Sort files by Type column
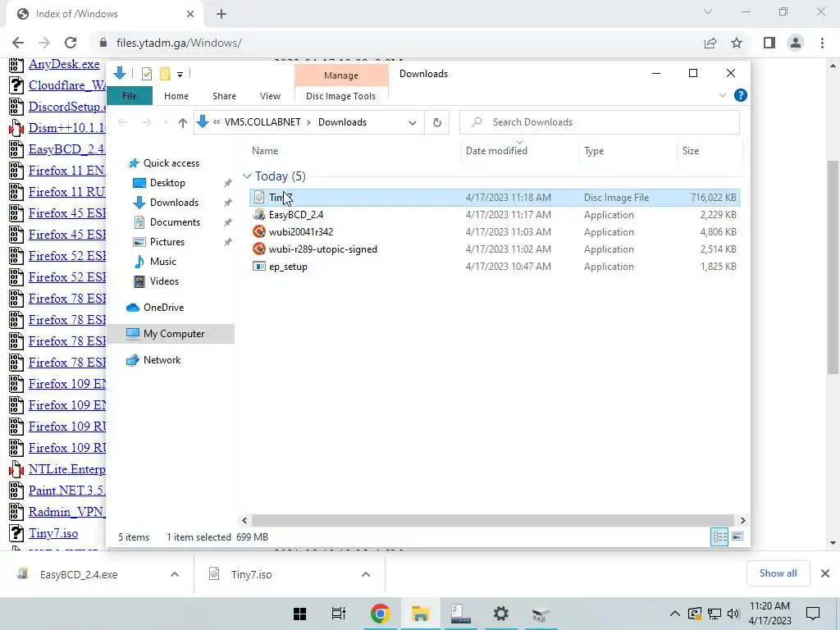The height and width of the screenshot is (630, 840). pyautogui.click(x=594, y=151)
